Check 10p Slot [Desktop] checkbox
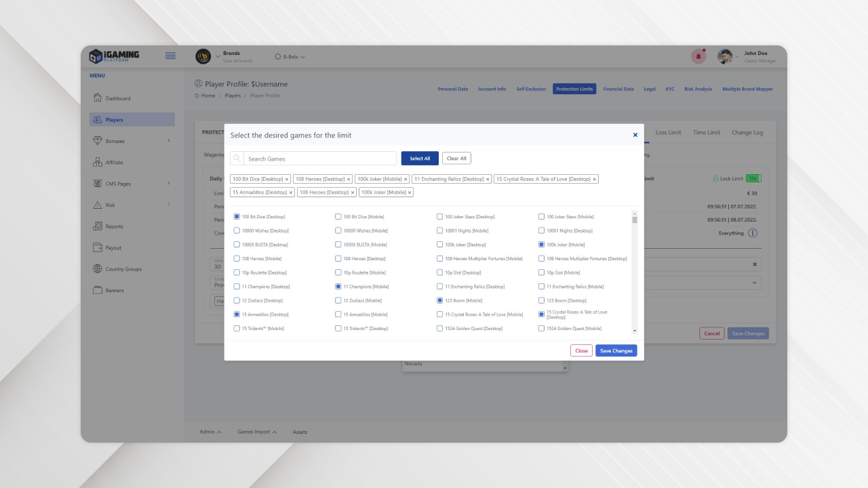The width and height of the screenshot is (868, 488). [440, 272]
